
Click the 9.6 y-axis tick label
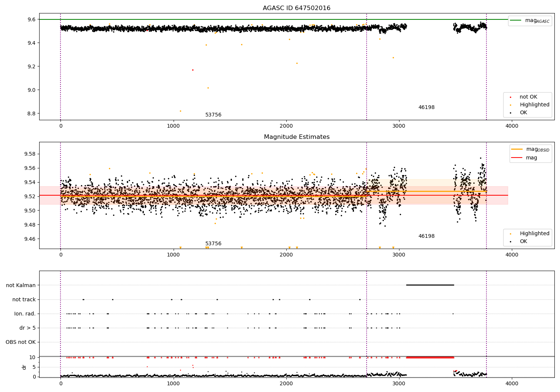coord(31,19)
